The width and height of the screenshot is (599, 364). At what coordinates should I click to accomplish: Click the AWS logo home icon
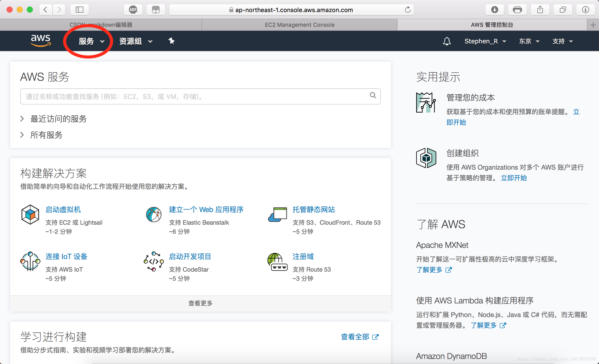[x=41, y=40]
